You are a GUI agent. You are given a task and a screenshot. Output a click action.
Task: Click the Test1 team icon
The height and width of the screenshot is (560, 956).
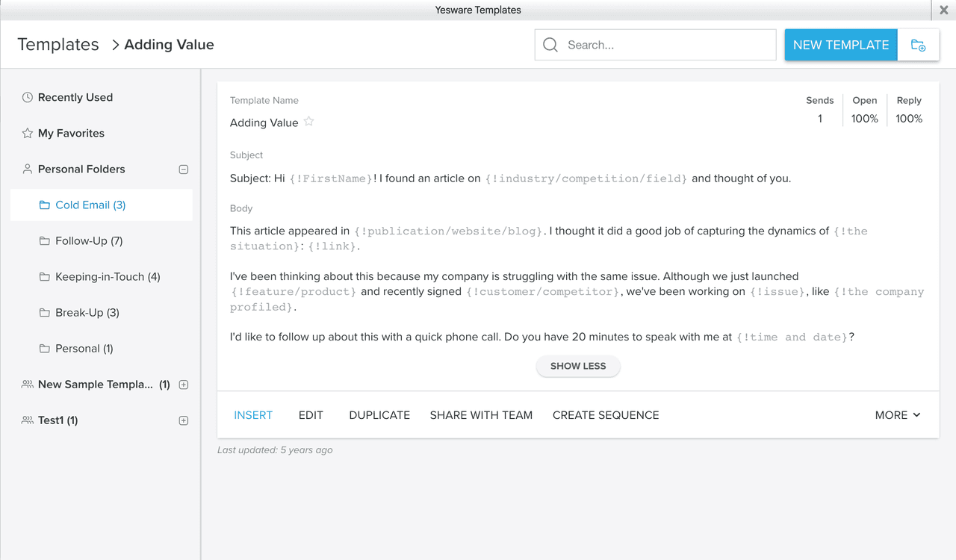pos(28,420)
